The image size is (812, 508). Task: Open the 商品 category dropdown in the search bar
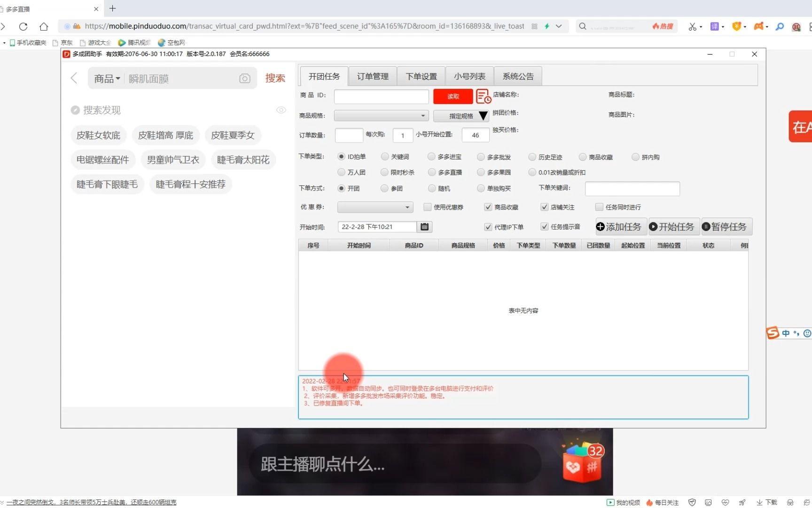(107, 79)
